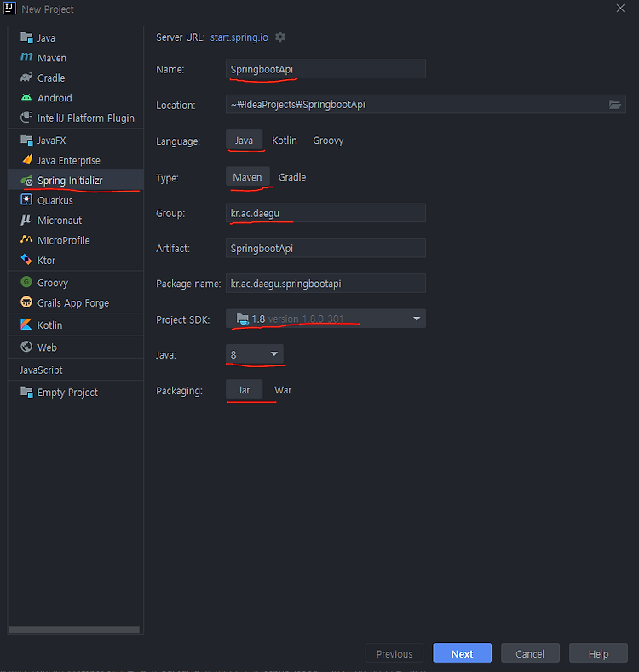Image resolution: width=639 pixels, height=672 pixels.
Task: Click the Artifact input field
Action: click(x=325, y=248)
